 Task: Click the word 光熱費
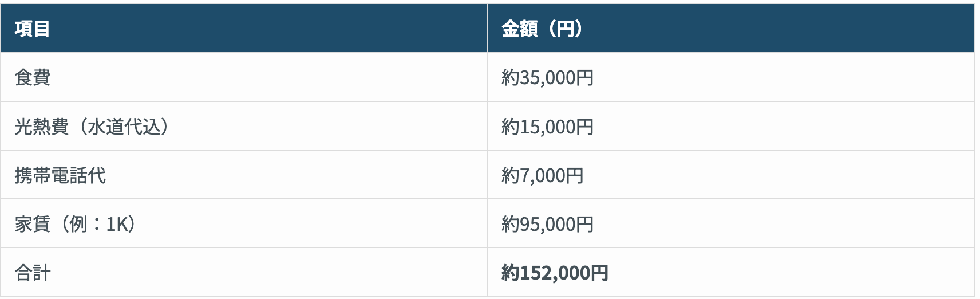[41, 127]
